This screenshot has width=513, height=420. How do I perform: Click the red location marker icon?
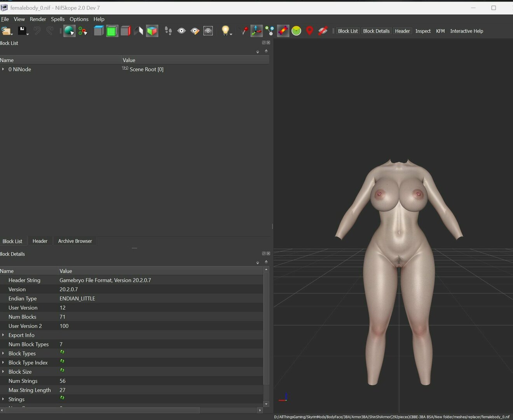point(309,31)
